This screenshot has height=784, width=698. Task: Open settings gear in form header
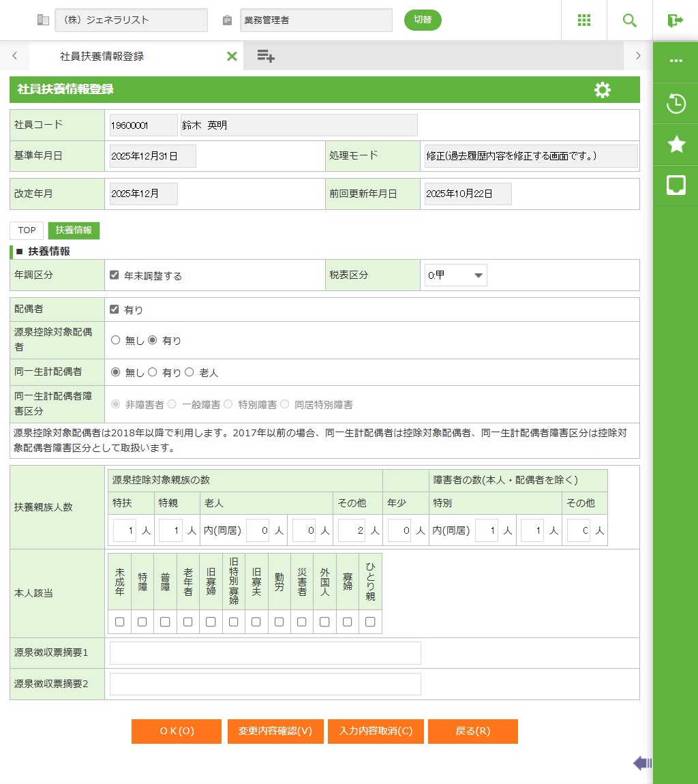(603, 90)
